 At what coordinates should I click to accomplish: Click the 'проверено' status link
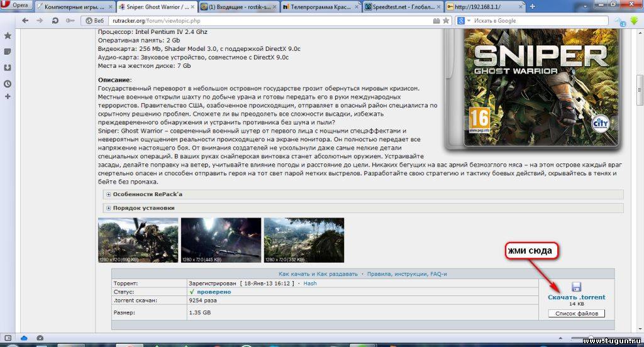pos(214,292)
